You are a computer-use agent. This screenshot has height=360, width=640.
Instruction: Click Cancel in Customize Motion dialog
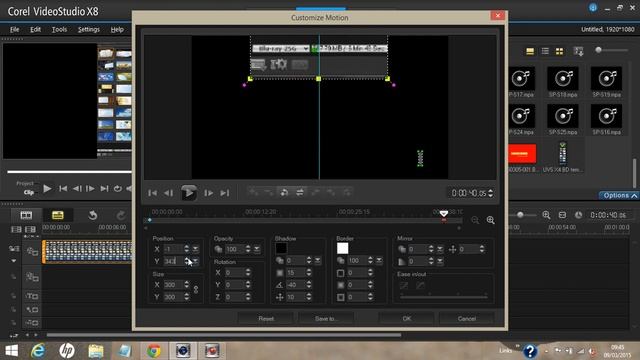tap(467, 319)
